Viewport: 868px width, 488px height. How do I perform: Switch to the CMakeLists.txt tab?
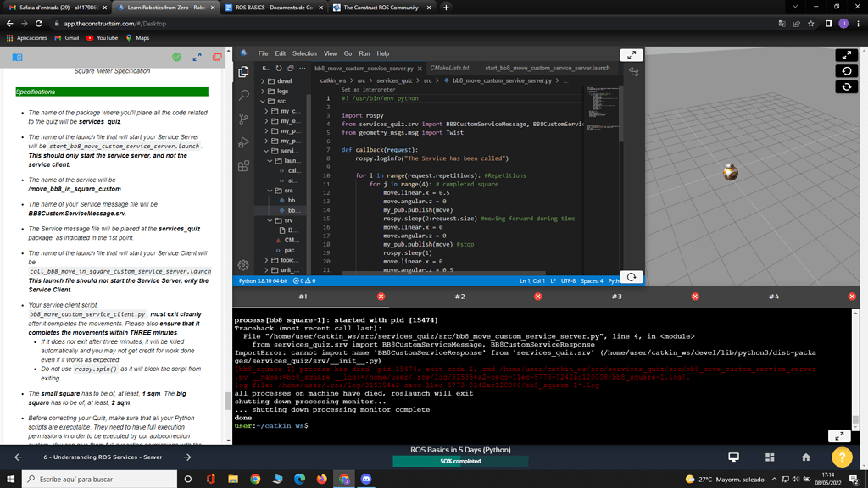point(449,69)
